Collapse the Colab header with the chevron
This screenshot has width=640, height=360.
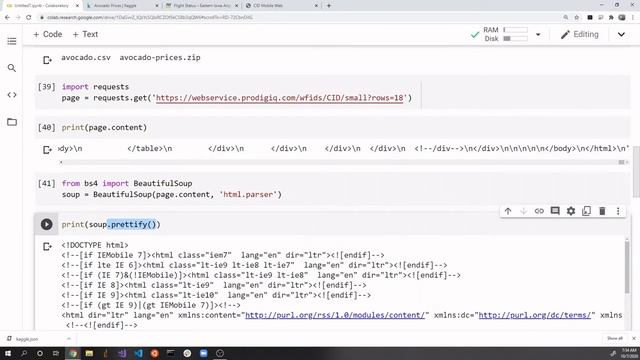point(621,35)
